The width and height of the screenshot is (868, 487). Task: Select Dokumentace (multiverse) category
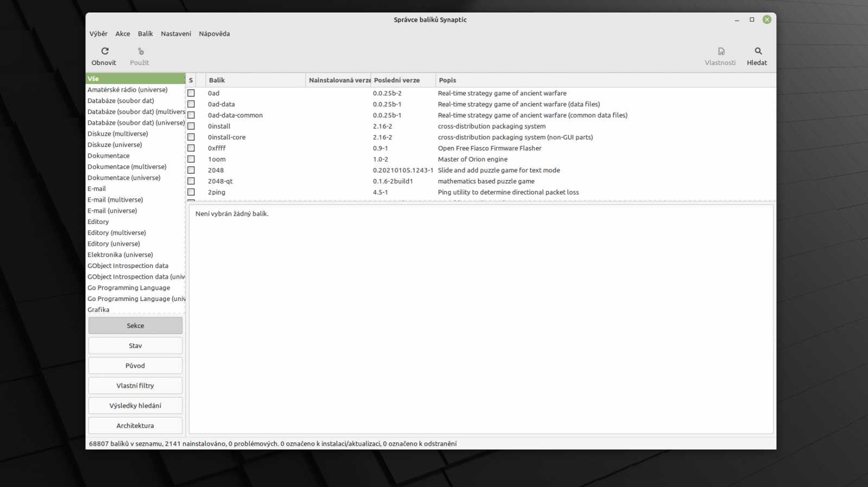136,167
